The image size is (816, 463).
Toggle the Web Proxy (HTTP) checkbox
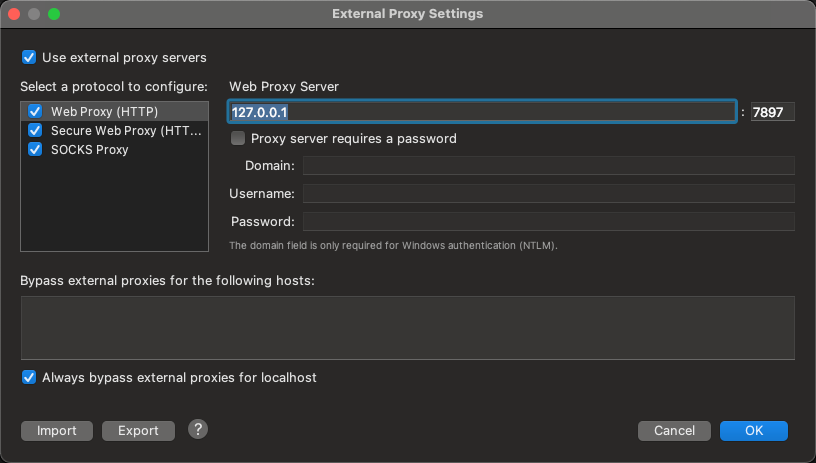tap(35, 111)
